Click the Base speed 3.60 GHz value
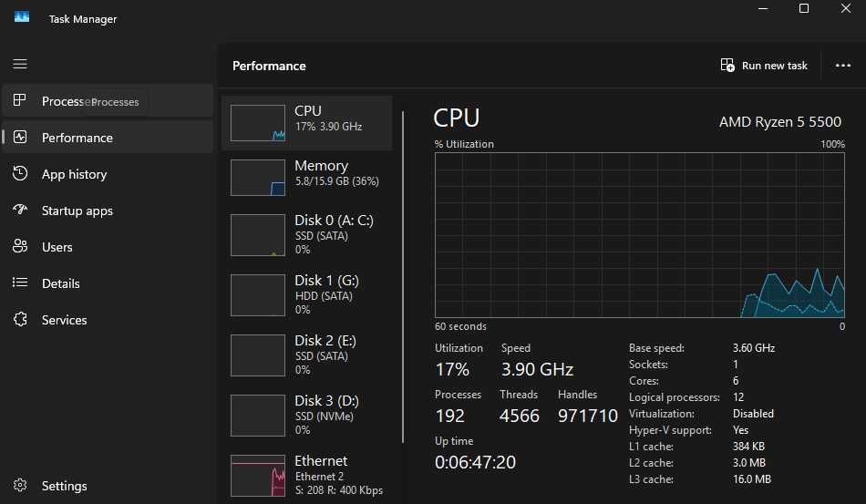Screen dimensions: 866x504 (x=754, y=348)
